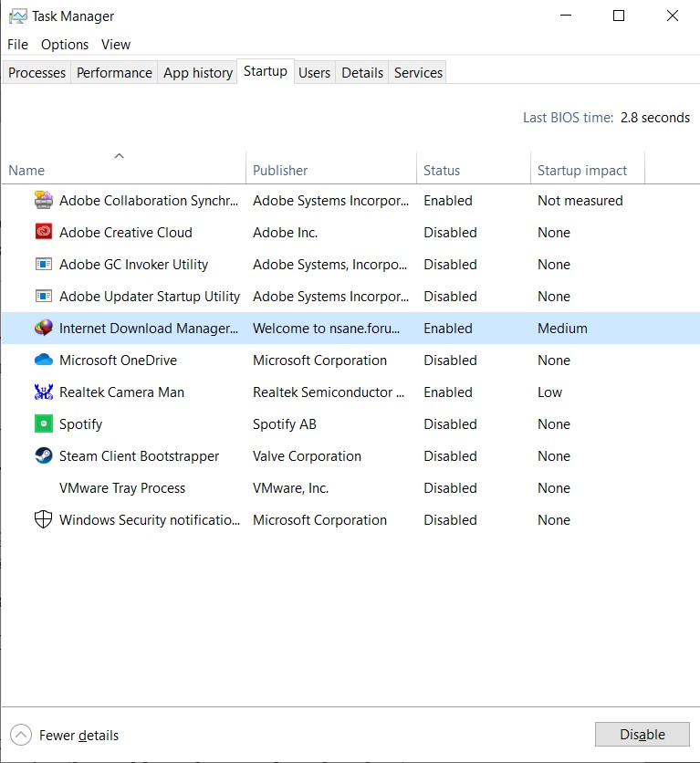This screenshot has width=700, height=763.
Task: Sort by Status column header
Action: point(442,170)
